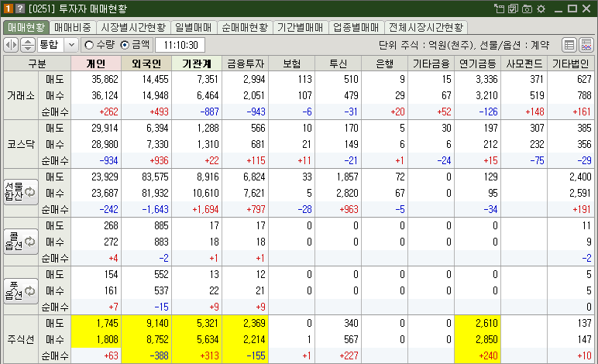
Task: Select the 수량 radio button
Action: (89, 45)
